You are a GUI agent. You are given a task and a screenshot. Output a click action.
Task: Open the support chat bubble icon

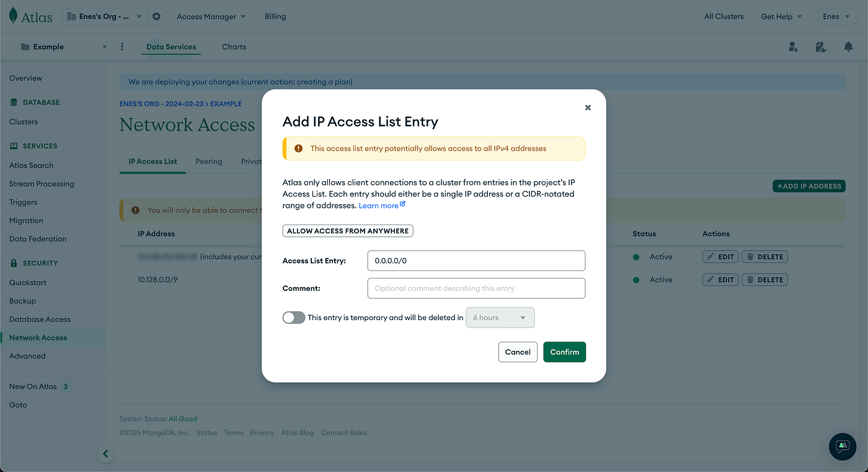843,446
